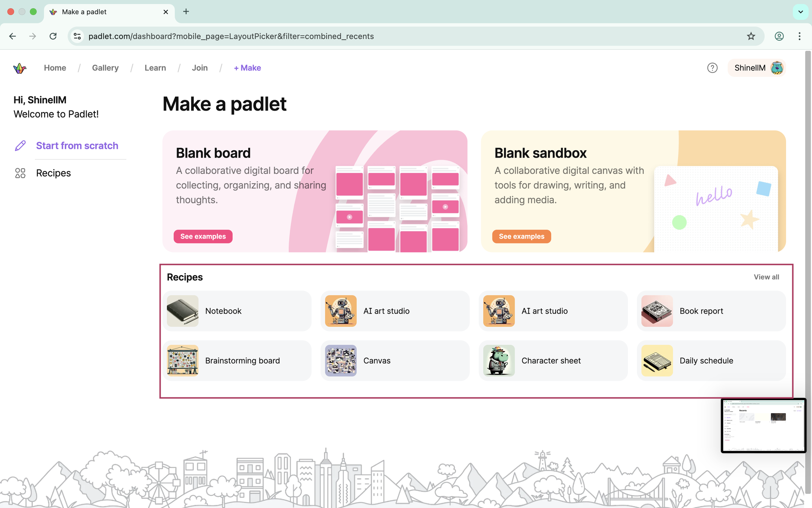Image resolution: width=812 pixels, height=508 pixels.
Task: Open the Chrome profile icon
Action: [779, 36]
